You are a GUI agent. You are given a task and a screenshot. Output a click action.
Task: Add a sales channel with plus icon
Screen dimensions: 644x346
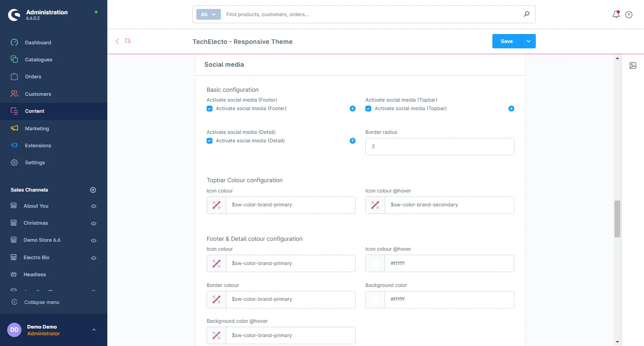[x=93, y=190]
